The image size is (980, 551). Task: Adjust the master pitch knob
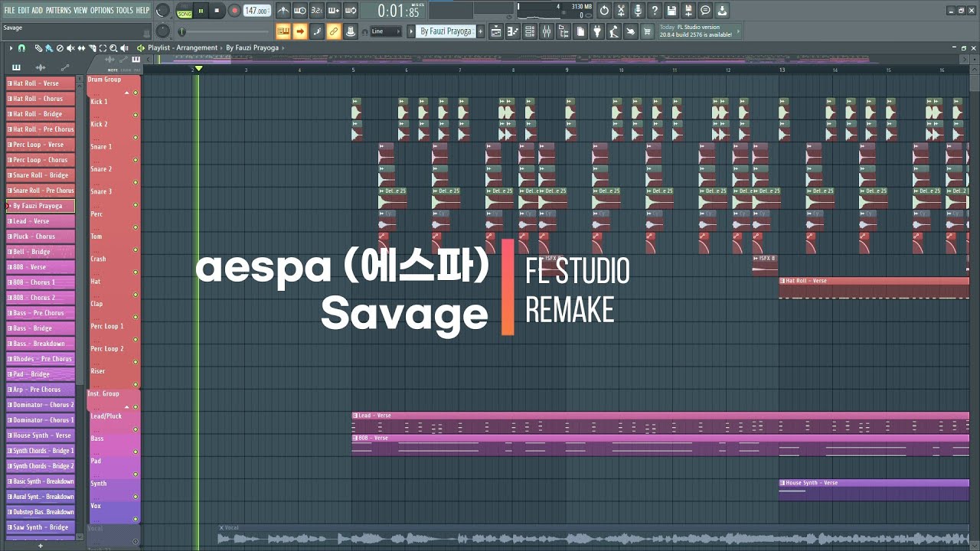tap(163, 31)
